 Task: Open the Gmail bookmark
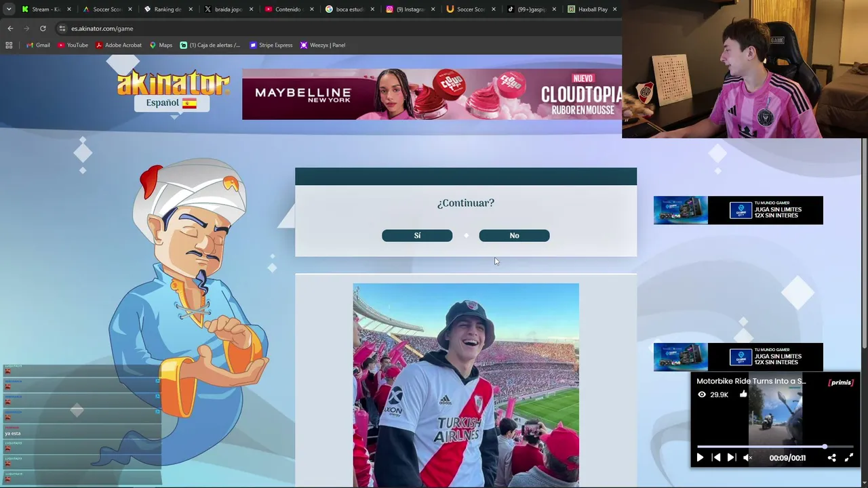[38, 45]
